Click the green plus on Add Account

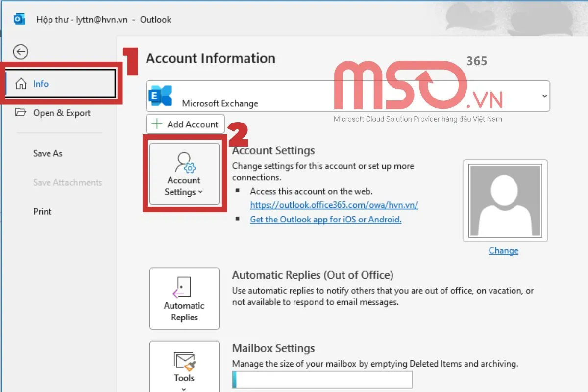point(156,124)
